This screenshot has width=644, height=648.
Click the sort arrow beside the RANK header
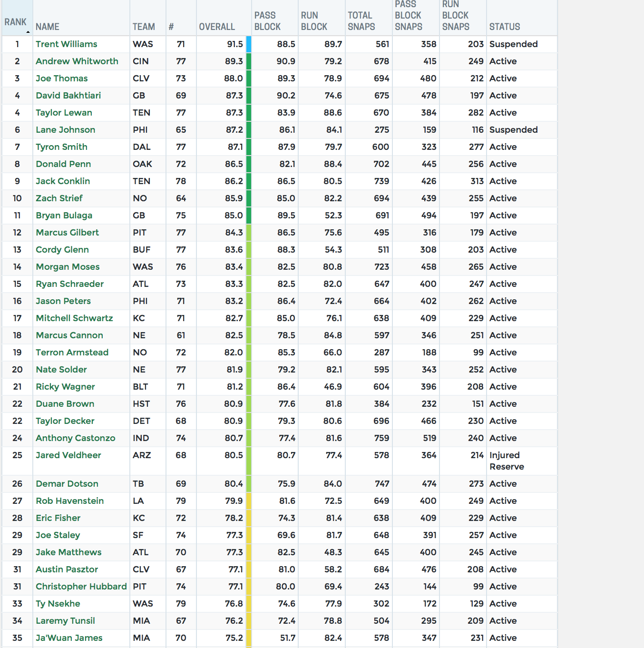click(28, 32)
